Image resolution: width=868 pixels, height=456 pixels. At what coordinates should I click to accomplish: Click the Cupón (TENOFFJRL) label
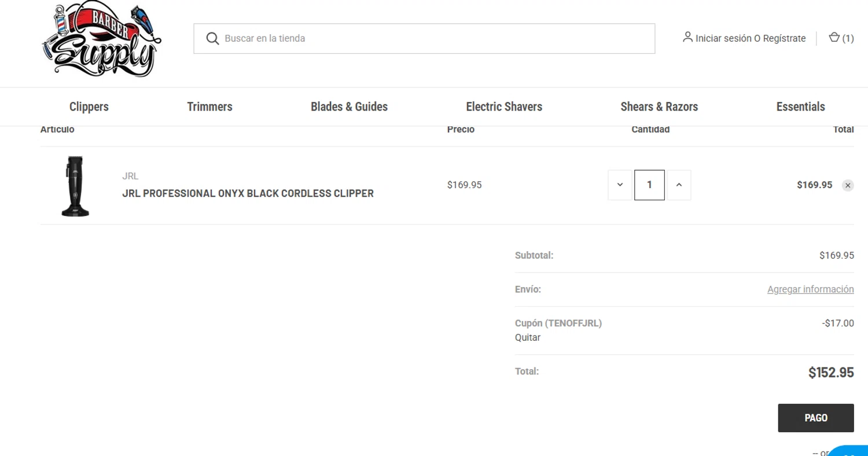558,323
